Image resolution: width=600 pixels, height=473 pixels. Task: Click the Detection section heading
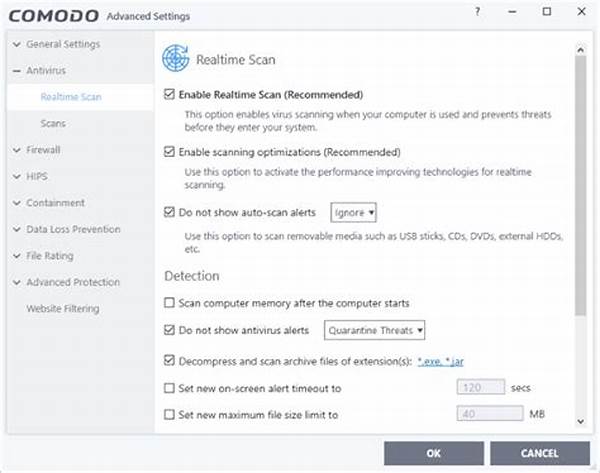pyautogui.click(x=192, y=276)
